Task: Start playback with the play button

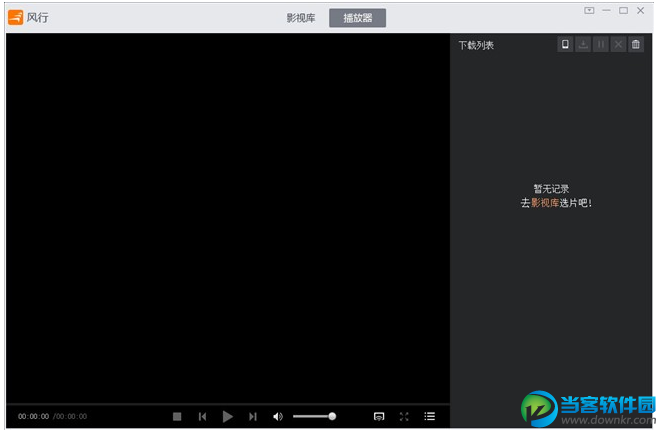Action: [228, 416]
